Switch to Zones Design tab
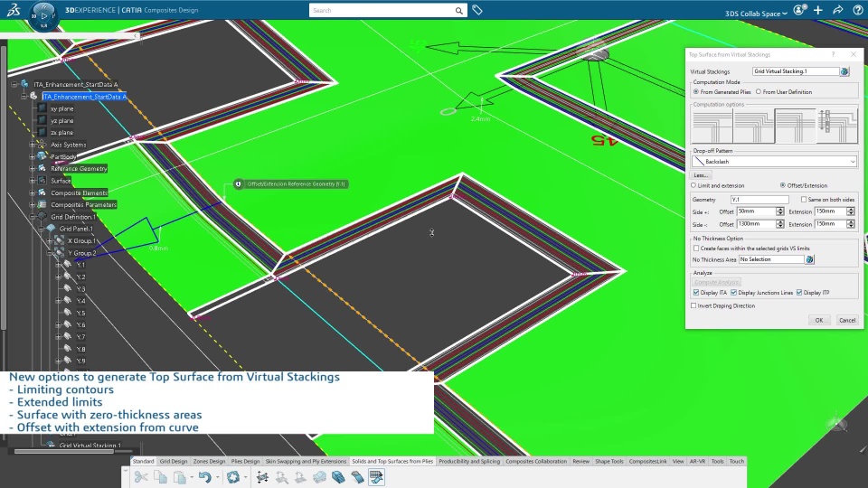This screenshot has width=868, height=488. [x=209, y=461]
